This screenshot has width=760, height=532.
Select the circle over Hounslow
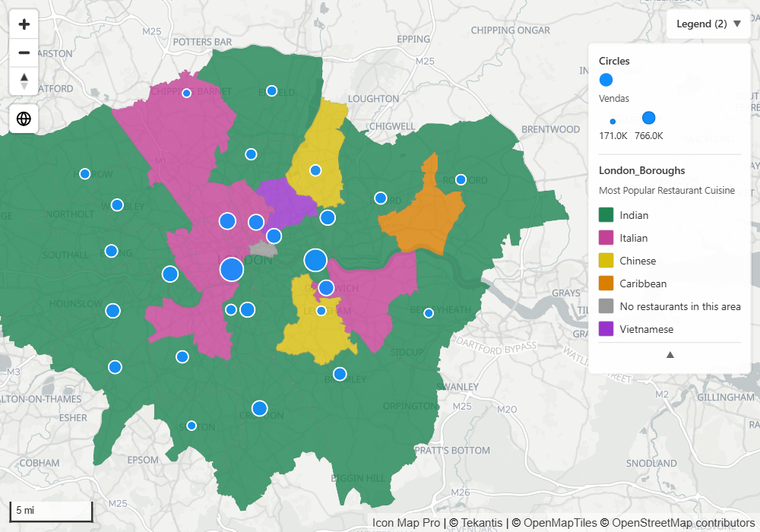113,311
